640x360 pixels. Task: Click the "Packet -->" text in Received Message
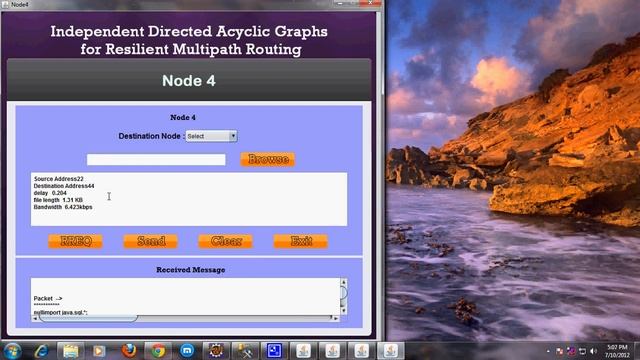(x=48, y=298)
